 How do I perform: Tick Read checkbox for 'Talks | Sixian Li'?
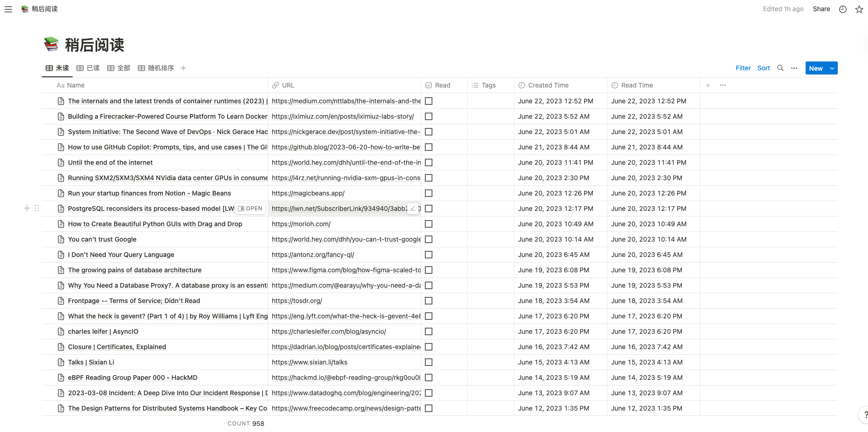(429, 362)
